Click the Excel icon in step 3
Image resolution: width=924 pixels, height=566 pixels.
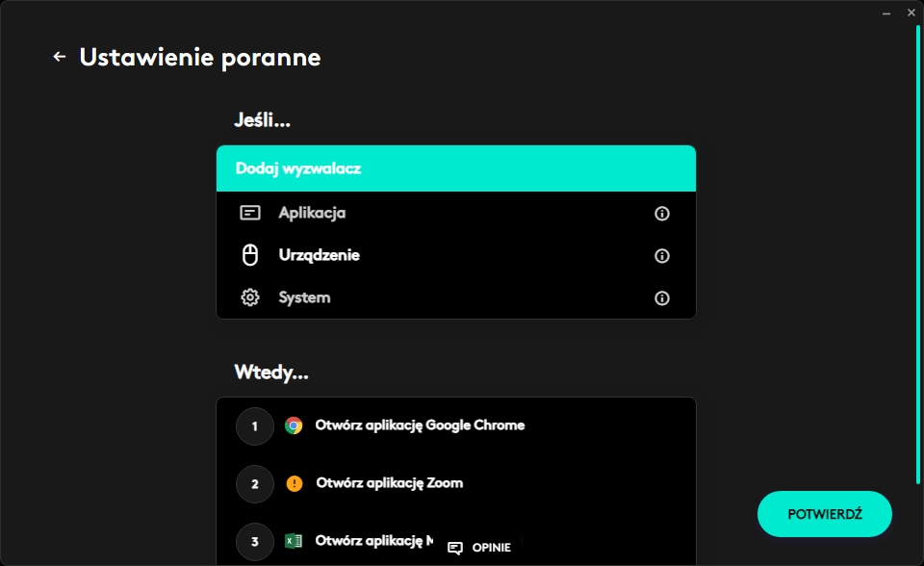[294, 541]
